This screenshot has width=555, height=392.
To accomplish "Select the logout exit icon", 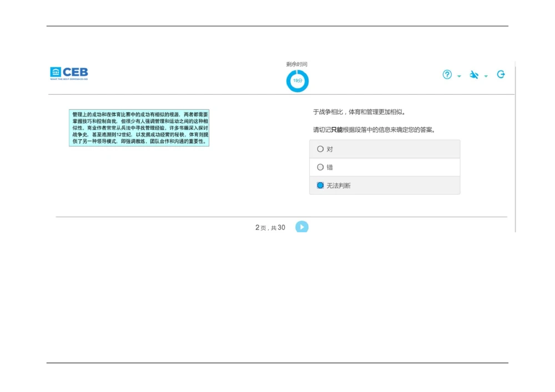I will click(501, 74).
